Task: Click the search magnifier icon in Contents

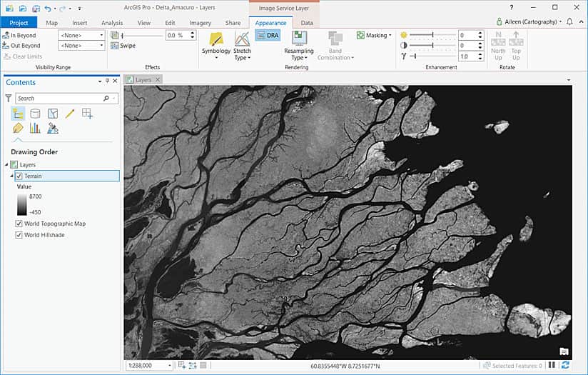Action: coord(106,99)
